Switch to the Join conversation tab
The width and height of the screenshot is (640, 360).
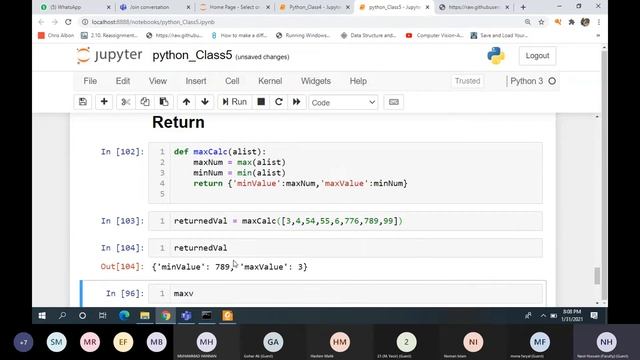coord(155,7)
